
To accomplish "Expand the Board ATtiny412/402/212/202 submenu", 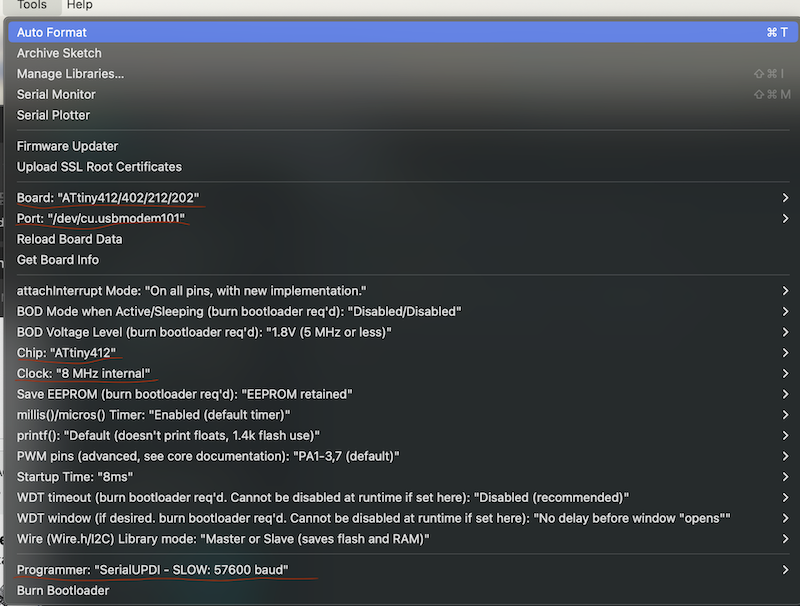I will point(108,198).
